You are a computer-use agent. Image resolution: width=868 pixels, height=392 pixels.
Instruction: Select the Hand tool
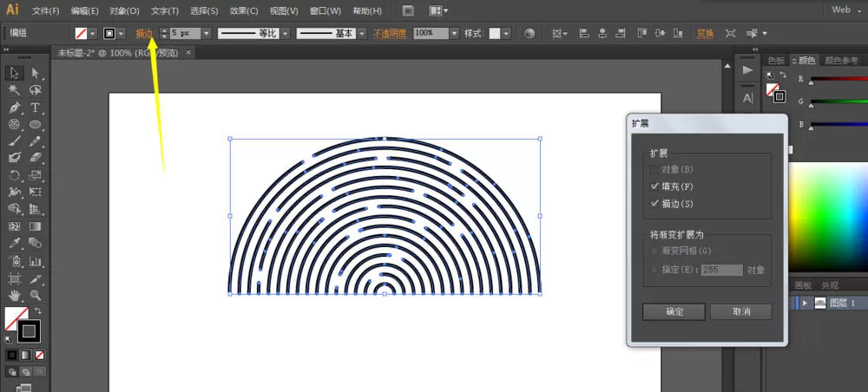pyautogui.click(x=15, y=295)
